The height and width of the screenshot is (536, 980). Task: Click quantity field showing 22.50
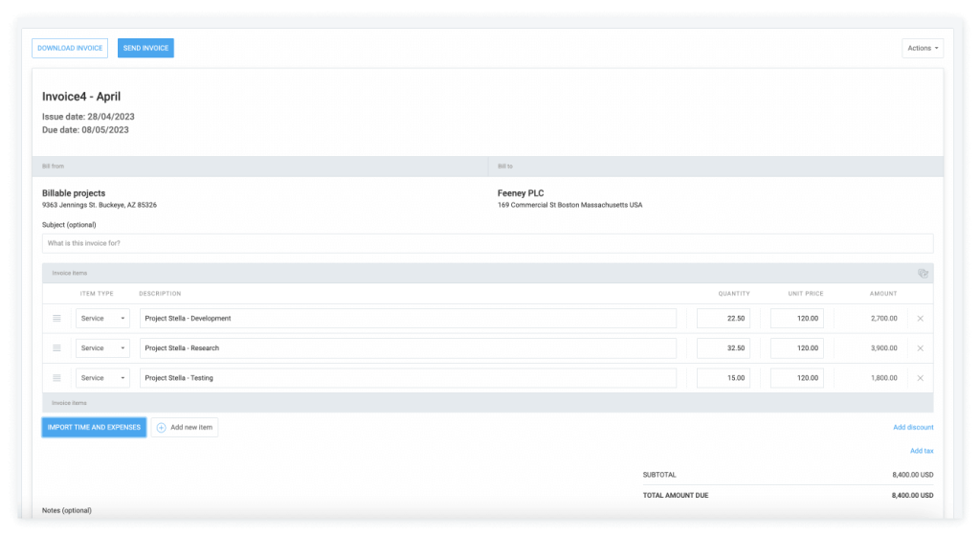coord(724,319)
